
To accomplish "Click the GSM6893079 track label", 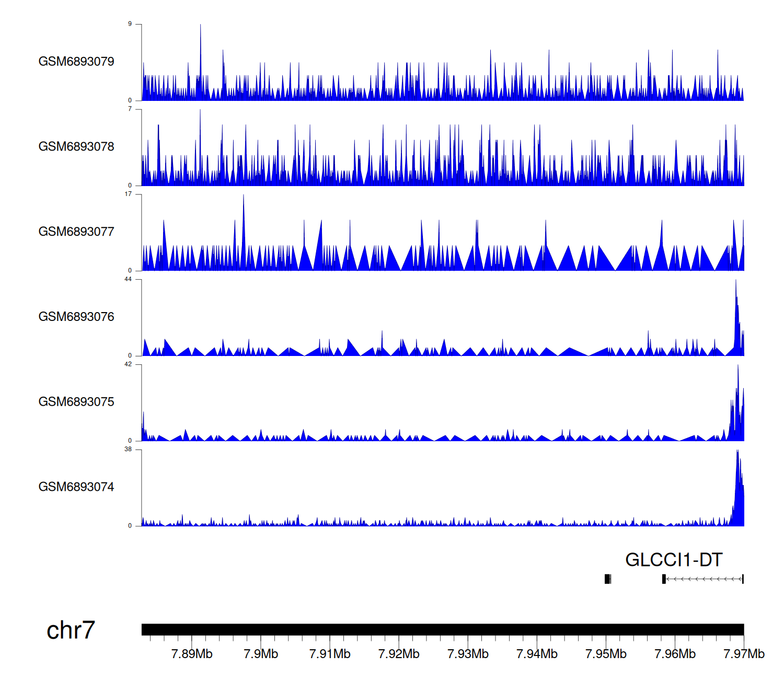I will pyautogui.click(x=76, y=62).
